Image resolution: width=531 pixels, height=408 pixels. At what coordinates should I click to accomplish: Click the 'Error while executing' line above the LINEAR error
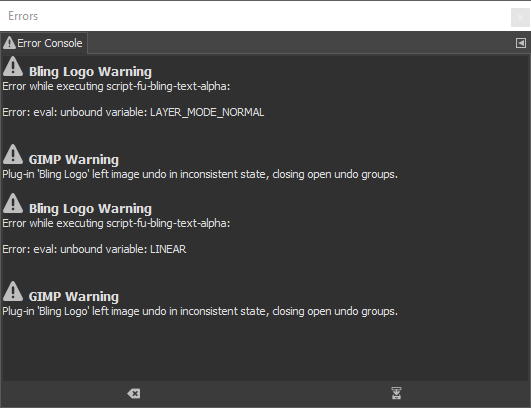(116, 223)
